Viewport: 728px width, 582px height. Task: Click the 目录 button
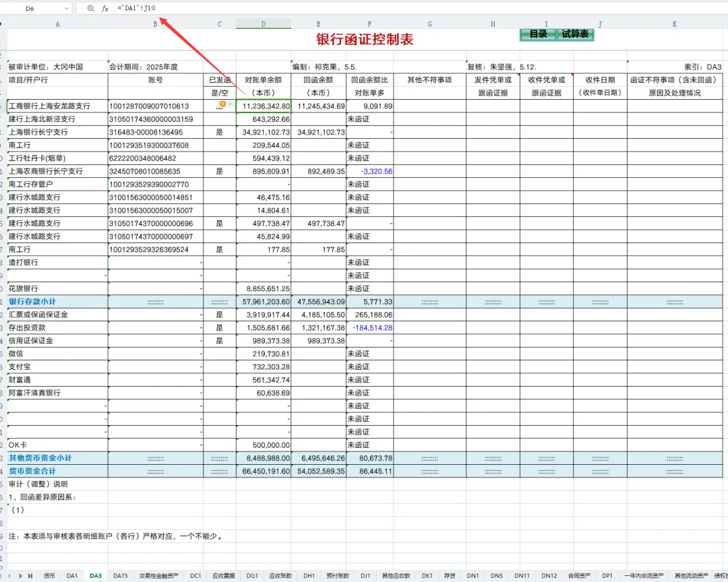click(x=538, y=34)
